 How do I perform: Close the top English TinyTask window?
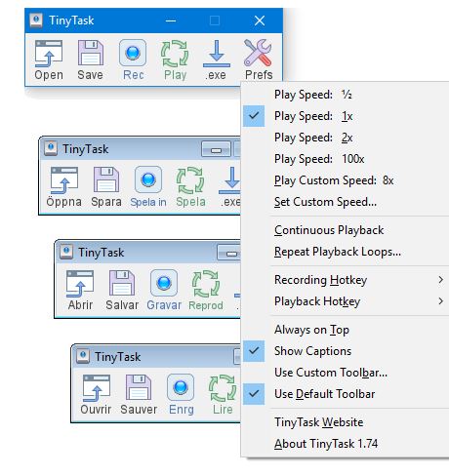[260, 20]
